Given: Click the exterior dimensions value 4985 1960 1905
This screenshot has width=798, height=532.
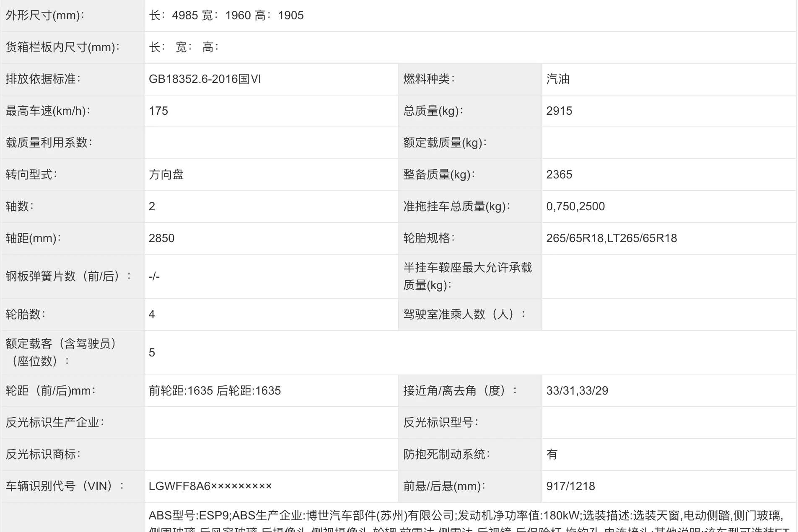Looking at the screenshot, I should (226, 15).
